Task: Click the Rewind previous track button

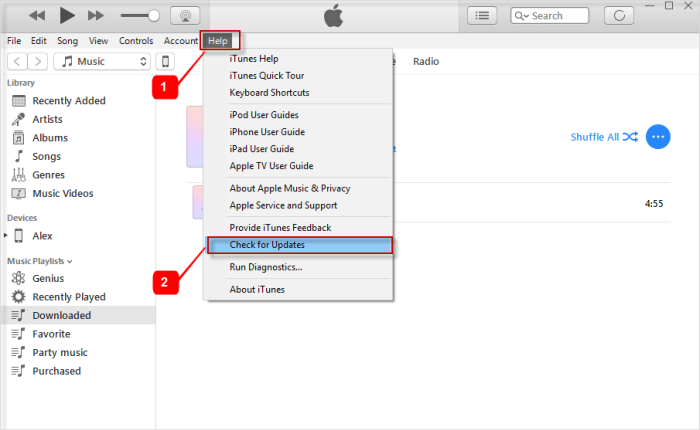Action: tap(37, 16)
